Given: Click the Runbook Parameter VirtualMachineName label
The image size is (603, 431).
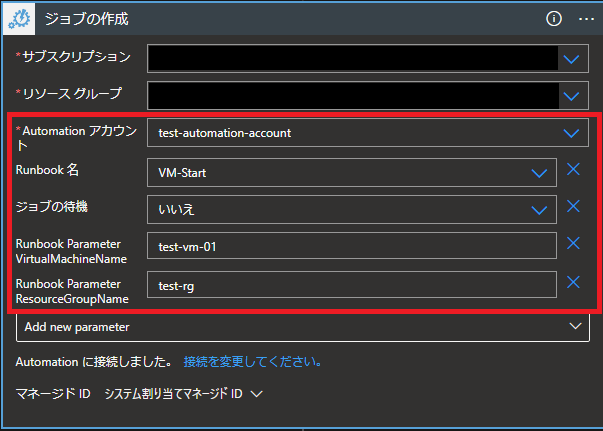Looking at the screenshot, I should click(71, 251).
